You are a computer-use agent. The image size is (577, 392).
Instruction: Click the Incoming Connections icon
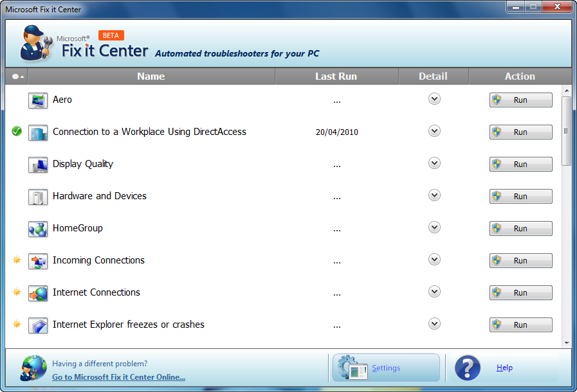[38, 261]
